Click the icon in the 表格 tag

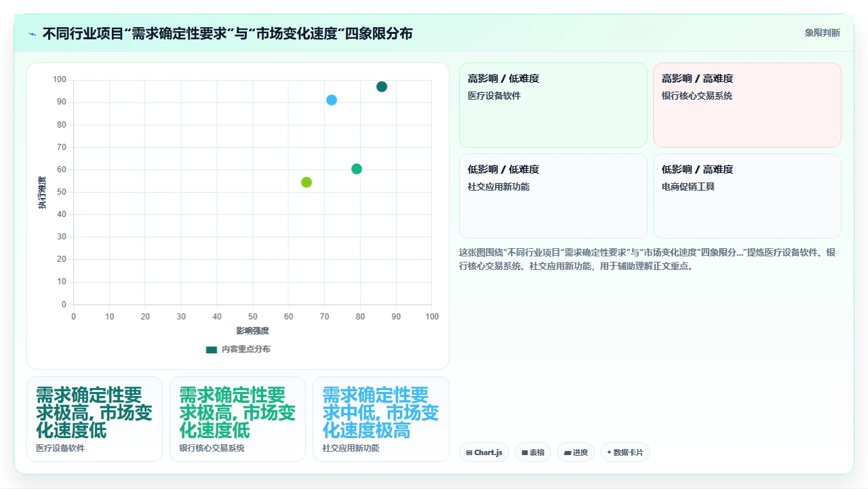pyautogui.click(x=525, y=452)
